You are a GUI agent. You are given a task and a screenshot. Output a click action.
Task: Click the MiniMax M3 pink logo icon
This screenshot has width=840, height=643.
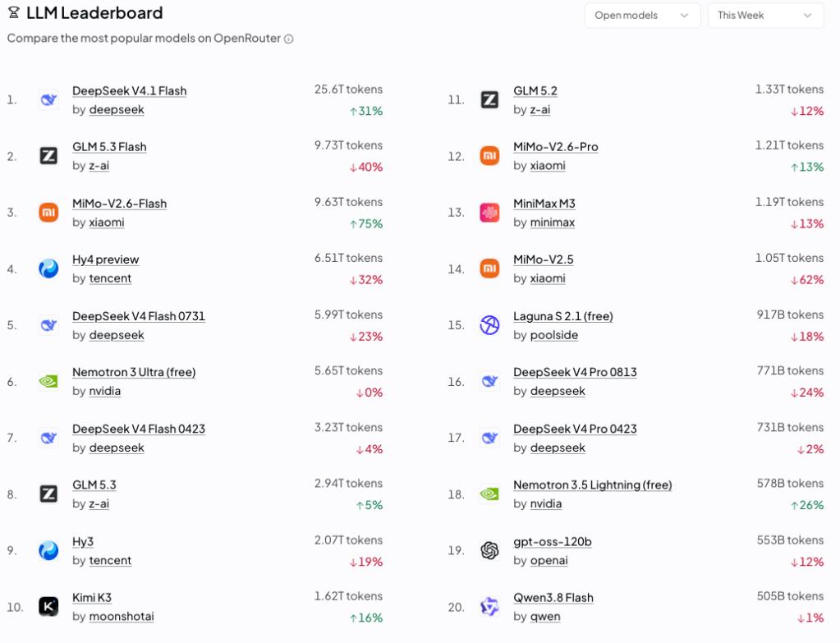pos(489,213)
